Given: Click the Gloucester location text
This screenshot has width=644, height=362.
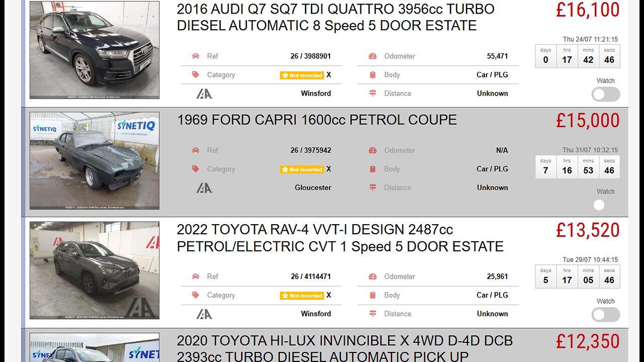Looking at the screenshot, I should (x=313, y=188).
